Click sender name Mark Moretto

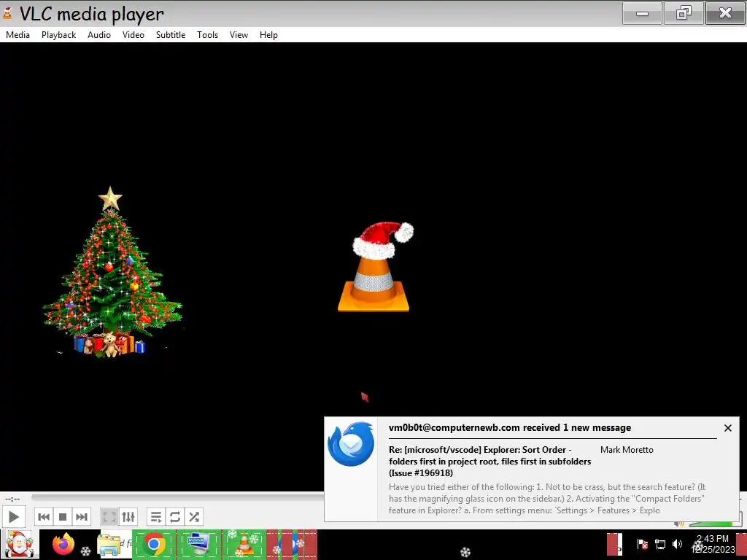coord(627,449)
